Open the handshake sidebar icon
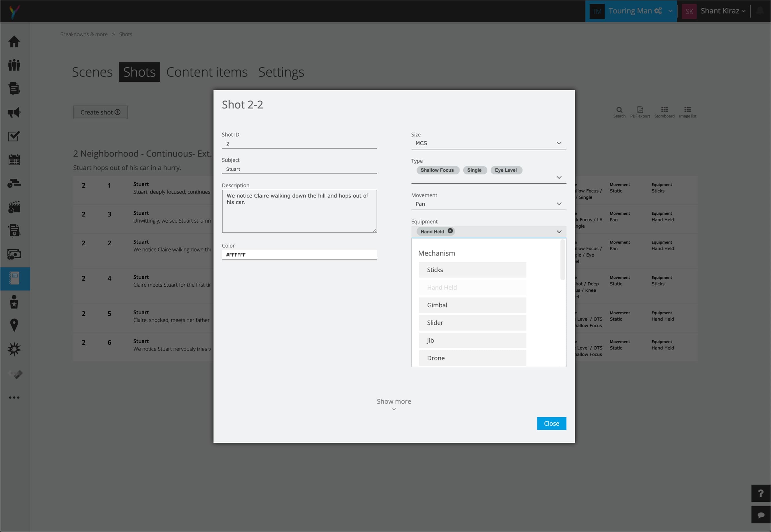This screenshot has width=771, height=532. (15, 374)
